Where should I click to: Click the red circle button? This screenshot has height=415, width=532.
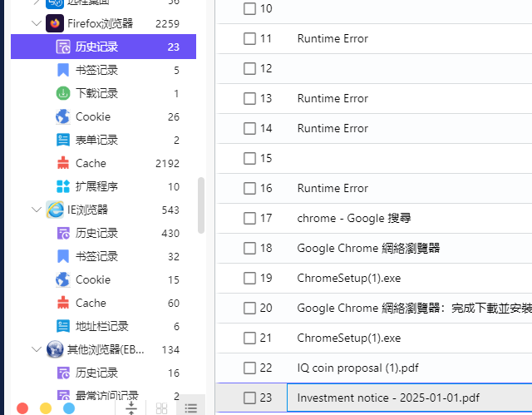click(x=22, y=408)
